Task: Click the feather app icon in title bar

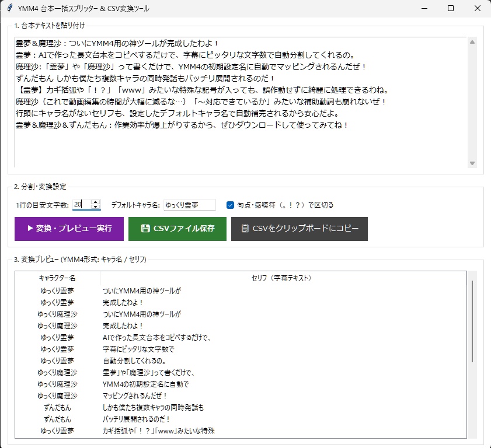Action: 10,8
